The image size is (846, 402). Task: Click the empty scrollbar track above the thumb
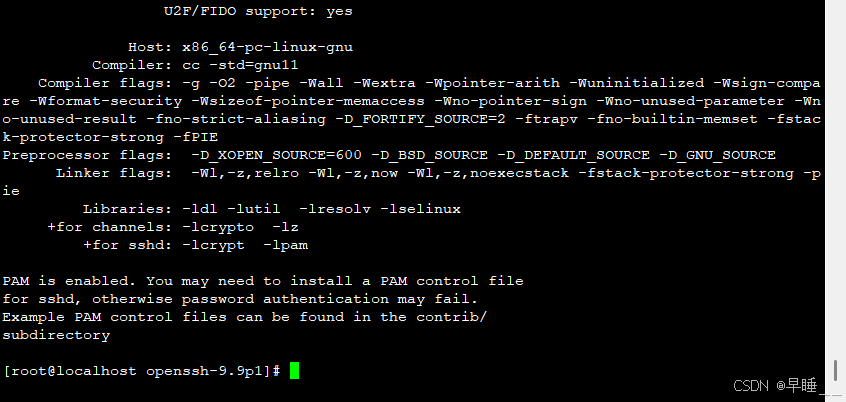coord(836,178)
